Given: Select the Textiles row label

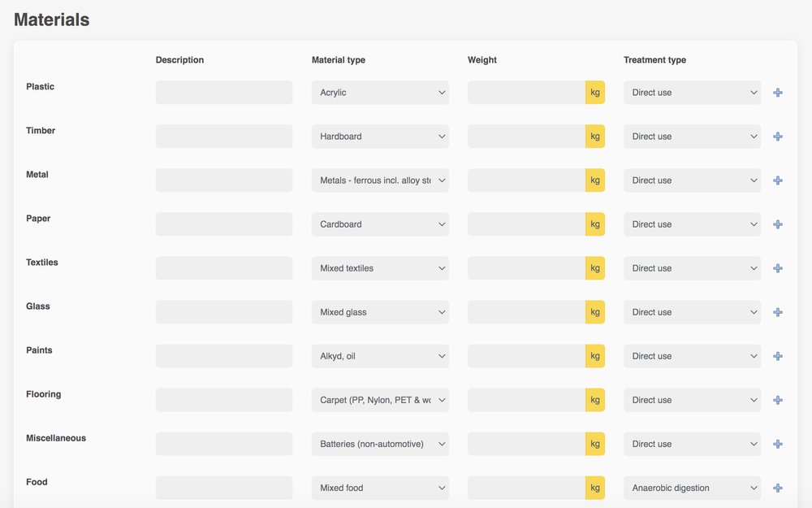Looking at the screenshot, I should click(x=42, y=263).
